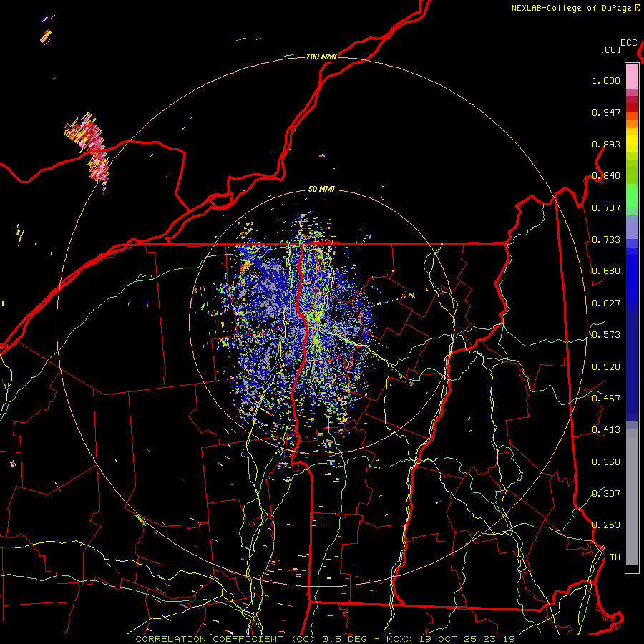The height and width of the screenshot is (644, 644).
Task: Pick the light pink segment of the color bar
Action: [x=632, y=77]
